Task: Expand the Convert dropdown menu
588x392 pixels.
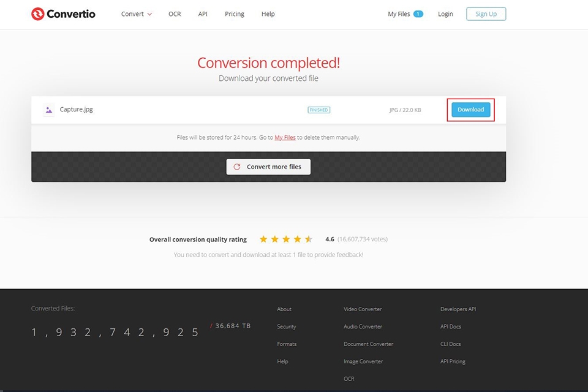Action: tap(137, 14)
